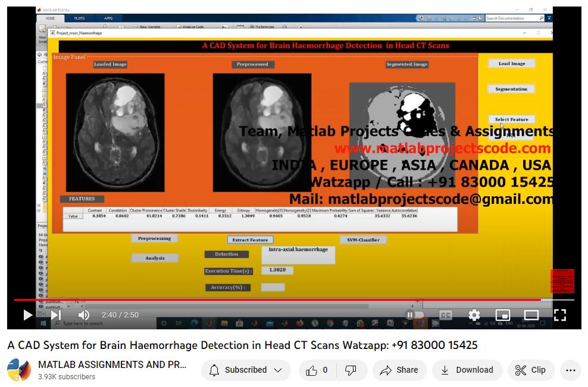The height and width of the screenshot is (387, 588).
Task: Toggle the autoplay switch
Action: click(x=415, y=315)
